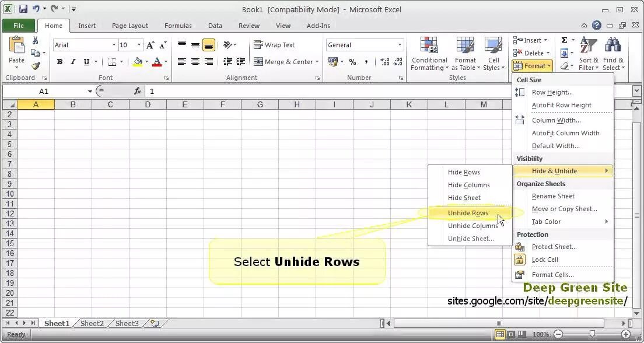
Task: Click the Redo icon
Action: click(54, 9)
